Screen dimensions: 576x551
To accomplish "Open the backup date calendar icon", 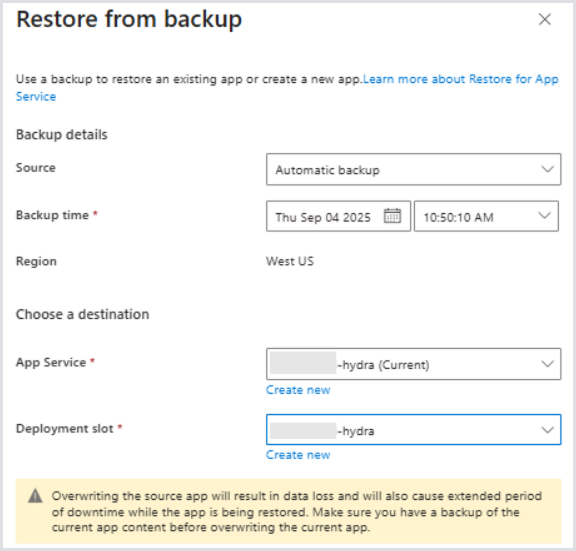I will coord(392,216).
